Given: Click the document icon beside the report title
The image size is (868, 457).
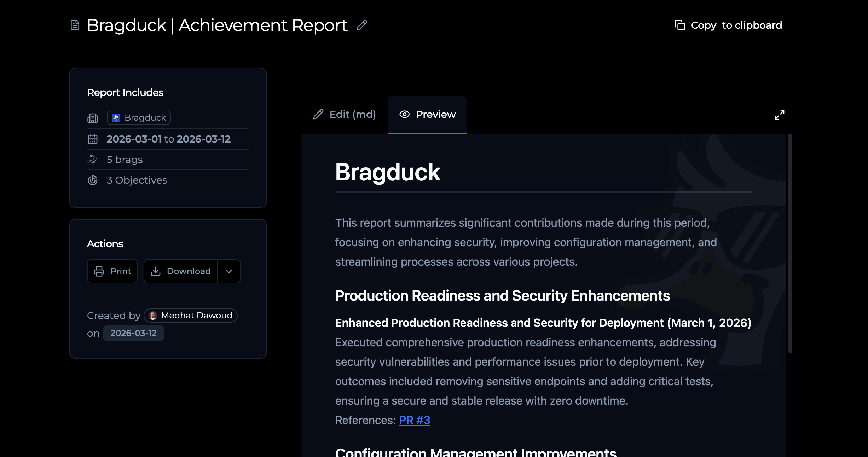Looking at the screenshot, I should pos(75,25).
